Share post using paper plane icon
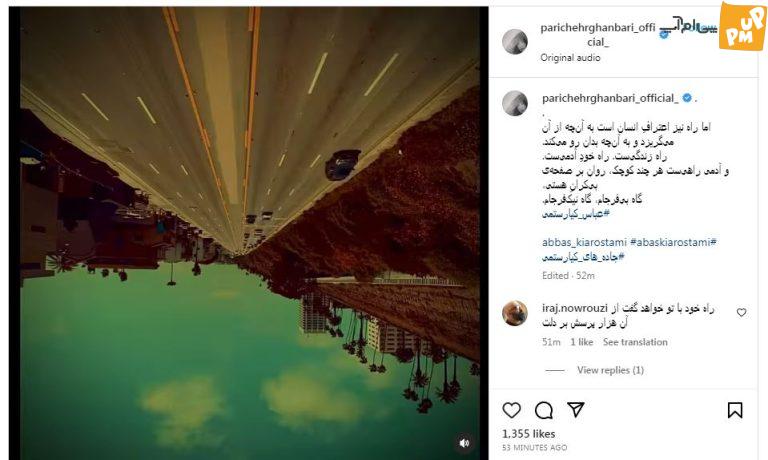The width and height of the screenshot is (768, 460). pyautogui.click(x=576, y=410)
